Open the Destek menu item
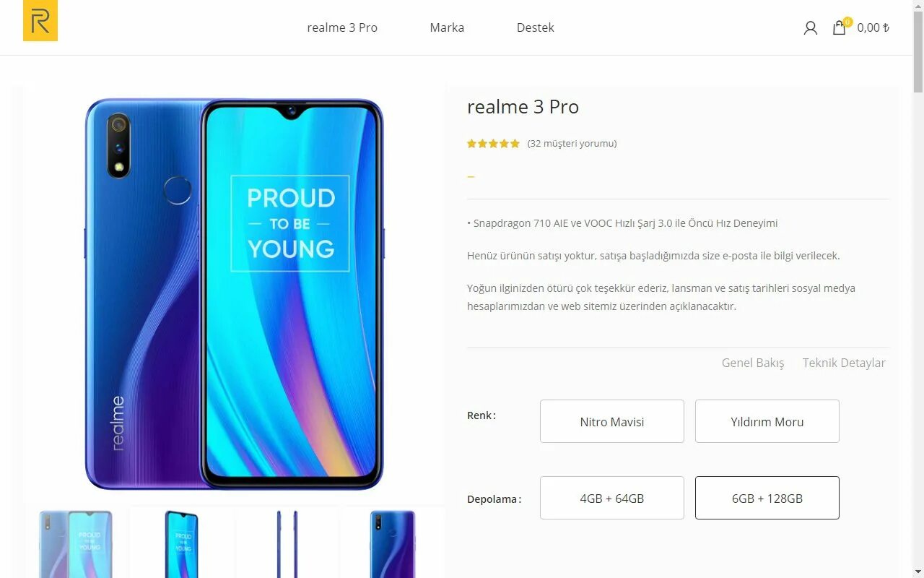The image size is (924, 578). [x=536, y=27]
